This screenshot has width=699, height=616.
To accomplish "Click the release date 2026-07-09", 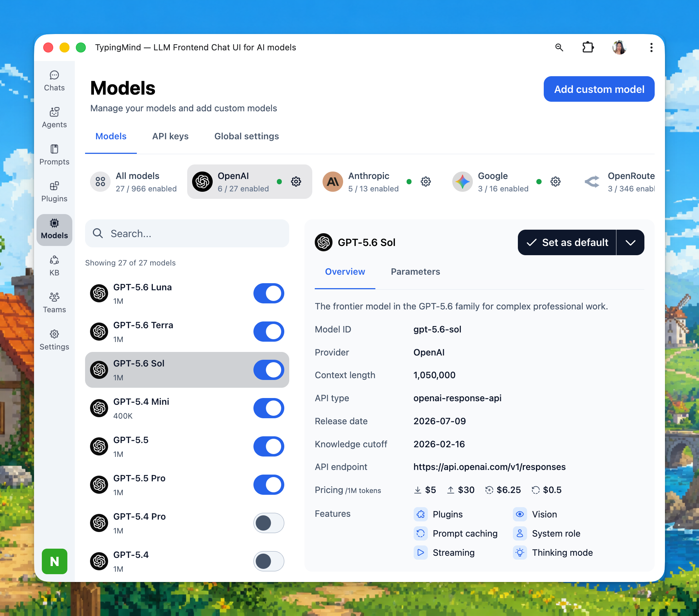I will [440, 421].
